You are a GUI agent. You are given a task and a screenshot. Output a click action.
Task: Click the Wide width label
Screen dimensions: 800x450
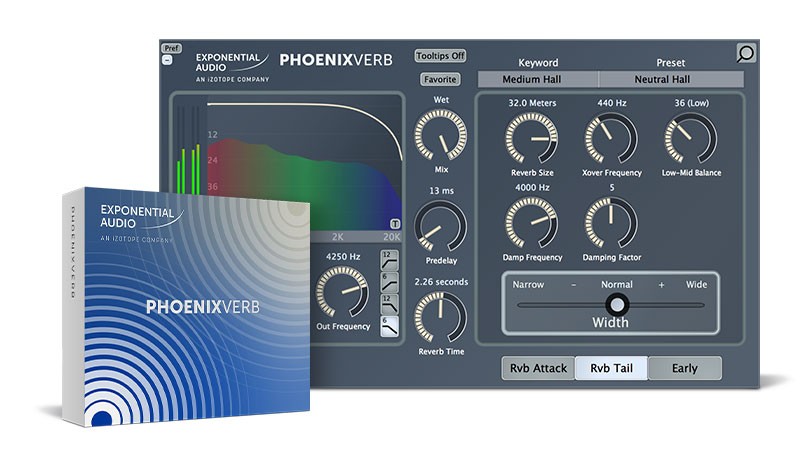click(x=696, y=285)
